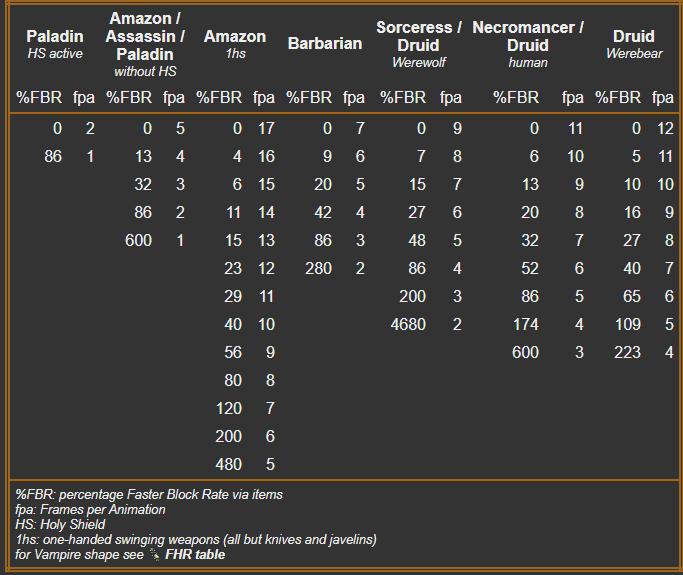Image resolution: width=683 pixels, height=575 pixels.
Task: Click the Necromancer / Druid human header
Action: click(528, 44)
